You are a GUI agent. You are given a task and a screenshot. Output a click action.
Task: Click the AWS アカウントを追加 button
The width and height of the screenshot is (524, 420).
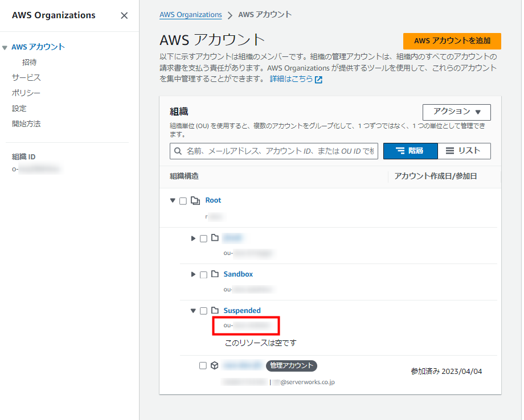click(452, 41)
